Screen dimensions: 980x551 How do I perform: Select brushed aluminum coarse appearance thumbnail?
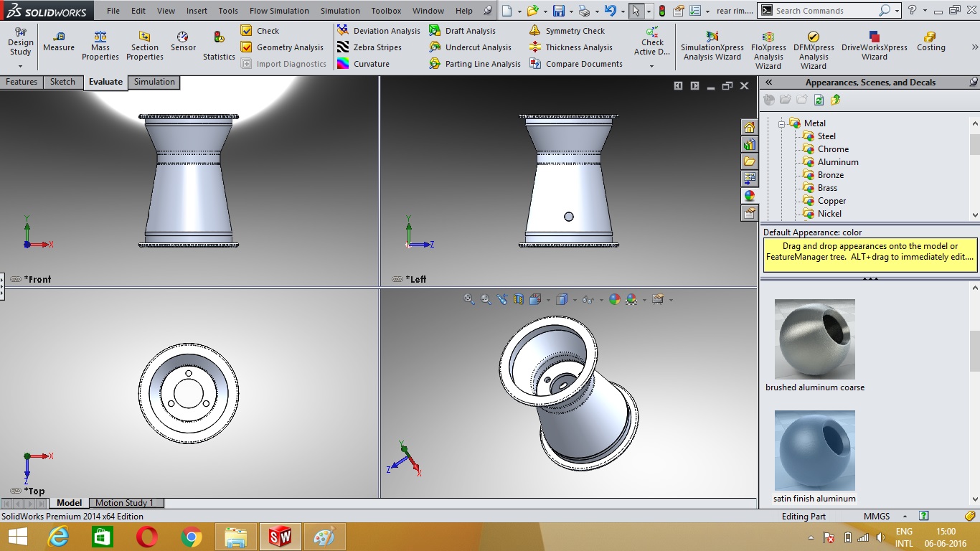[x=815, y=339]
